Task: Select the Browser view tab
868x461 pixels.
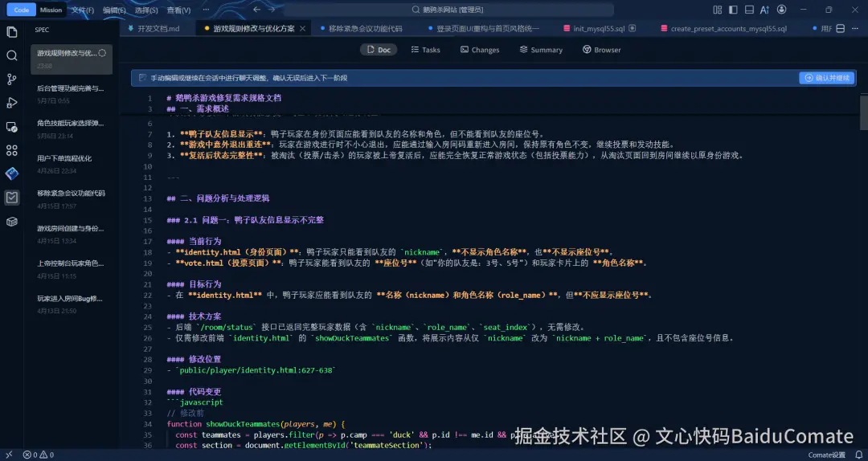Action: 602,50
